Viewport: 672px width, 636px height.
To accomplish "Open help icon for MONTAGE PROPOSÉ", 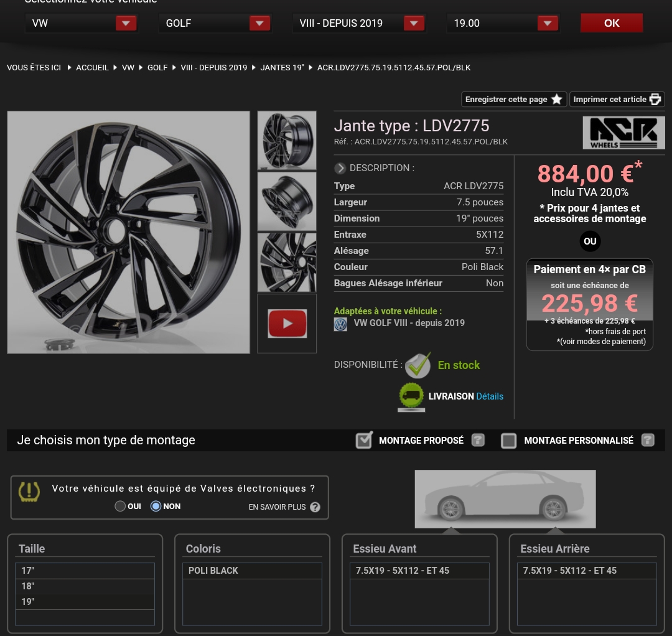I will click(478, 440).
